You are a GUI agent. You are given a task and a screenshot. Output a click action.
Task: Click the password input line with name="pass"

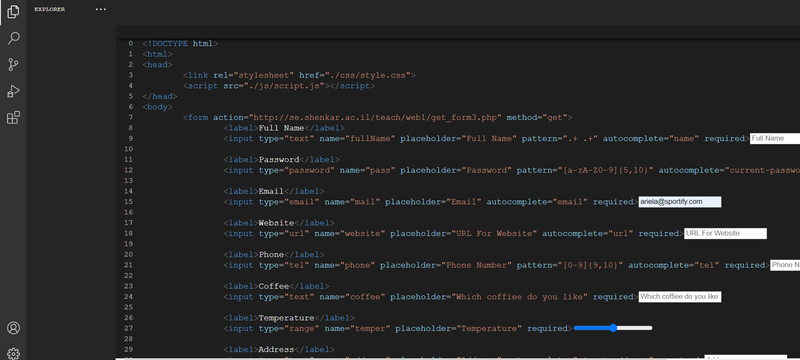pyautogui.click(x=511, y=170)
